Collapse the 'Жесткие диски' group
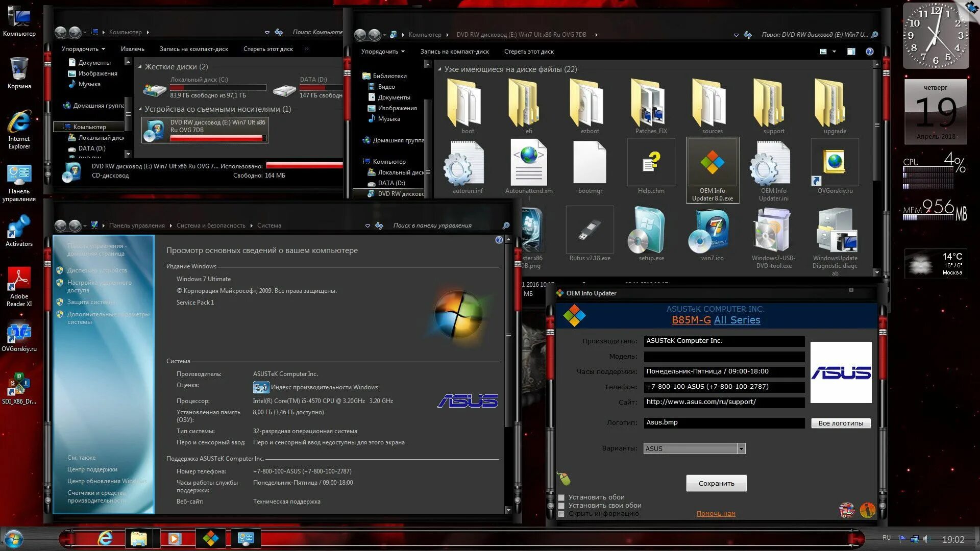The width and height of the screenshot is (980, 551). pos(140,67)
